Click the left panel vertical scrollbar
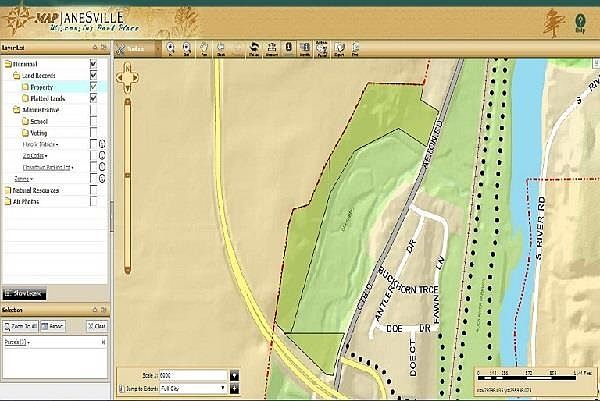600x401 pixels. pos(112,216)
